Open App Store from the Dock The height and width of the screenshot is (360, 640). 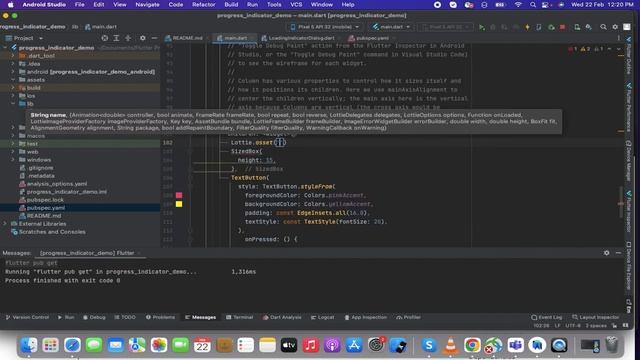(354, 345)
